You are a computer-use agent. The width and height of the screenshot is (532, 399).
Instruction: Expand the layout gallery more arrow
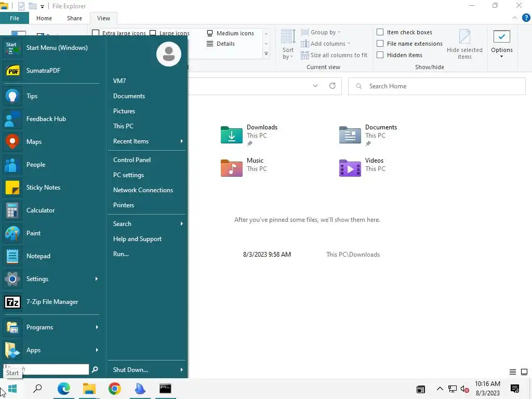click(267, 54)
